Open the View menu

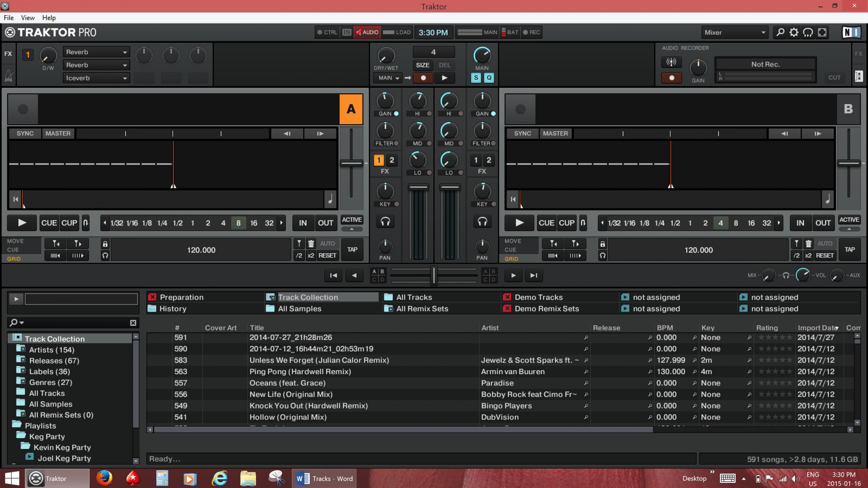(x=27, y=18)
